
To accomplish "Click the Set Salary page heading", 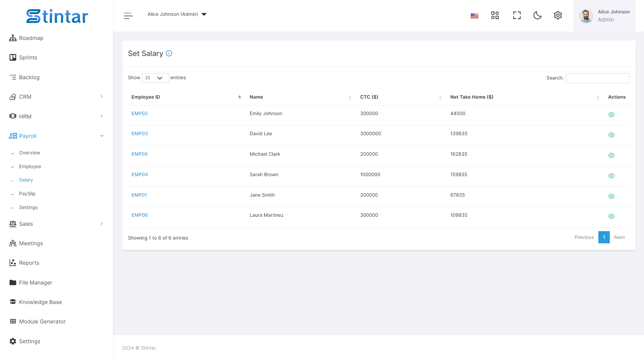I will click(x=145, y=53).
